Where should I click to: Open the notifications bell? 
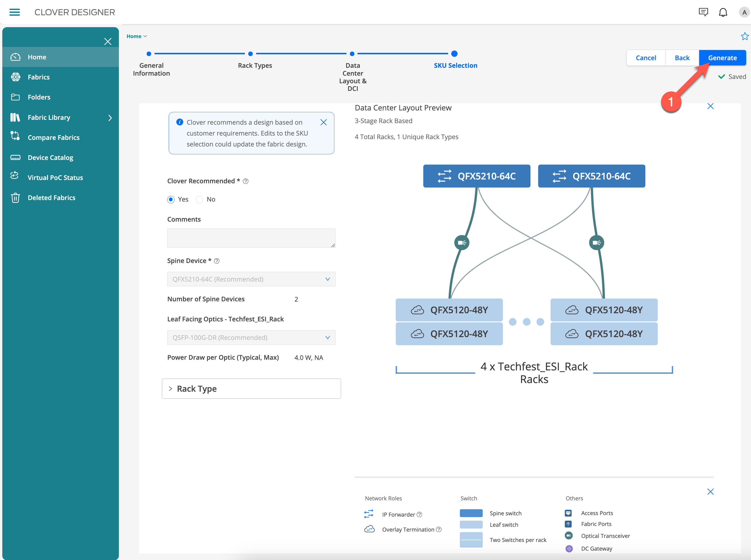pos(723,12)
